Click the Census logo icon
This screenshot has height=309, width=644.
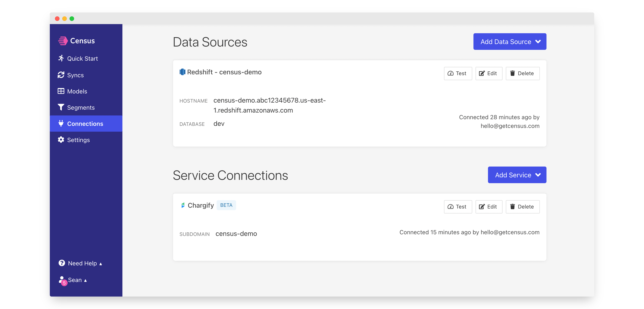[x=63, y=41]
